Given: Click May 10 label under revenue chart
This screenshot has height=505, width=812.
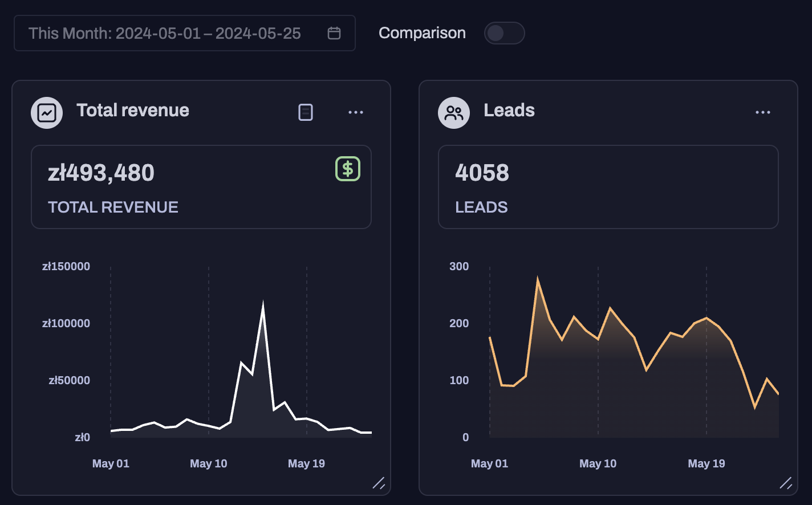Looking at the screenshot, I should click(209, 463).
